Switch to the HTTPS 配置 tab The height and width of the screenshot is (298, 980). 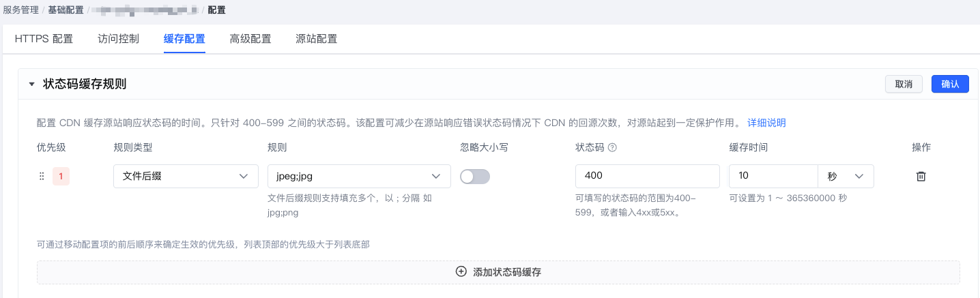[x=44, y=39]
